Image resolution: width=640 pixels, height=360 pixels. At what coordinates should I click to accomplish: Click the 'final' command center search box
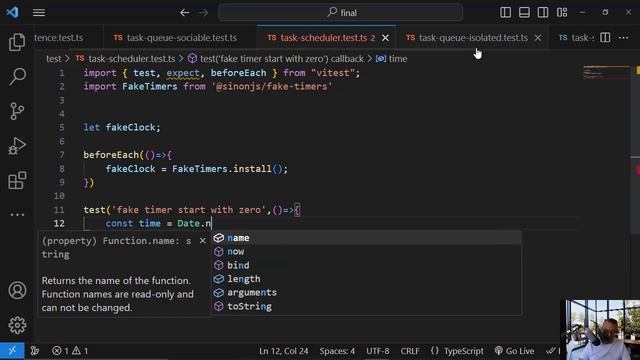click(x=340, y=13)
